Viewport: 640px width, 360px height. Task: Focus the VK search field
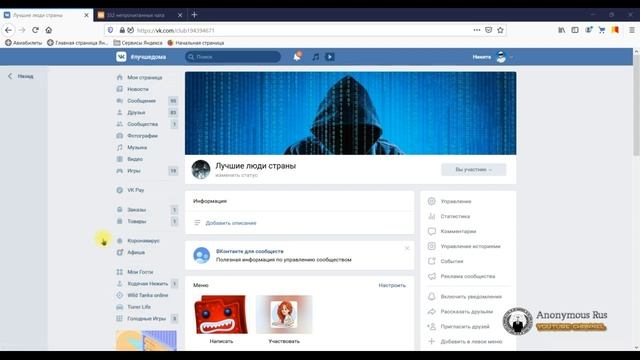[x=233, y=57]
